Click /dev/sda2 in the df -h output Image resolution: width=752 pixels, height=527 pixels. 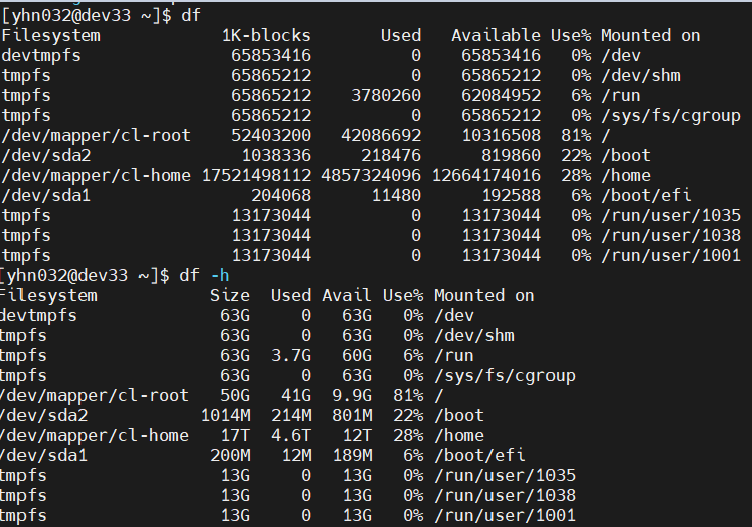(x=44, y=415)
